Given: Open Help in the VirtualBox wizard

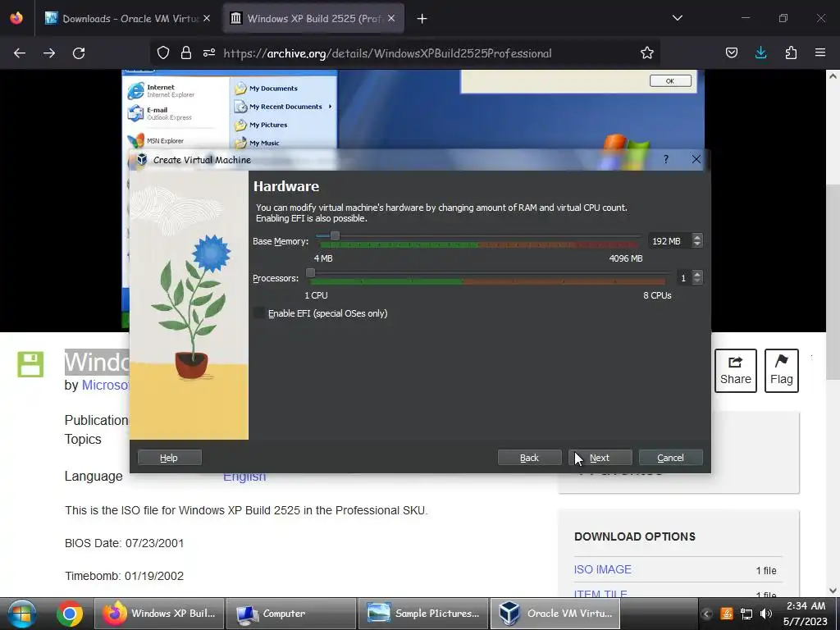Looking at the screenshot, I should pos(169,458).
